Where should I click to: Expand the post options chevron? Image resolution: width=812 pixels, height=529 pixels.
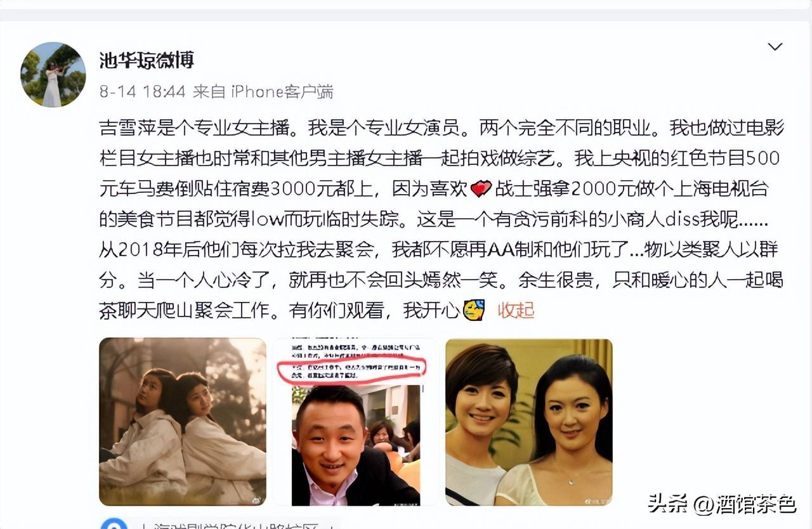click(x=775, y=47)
